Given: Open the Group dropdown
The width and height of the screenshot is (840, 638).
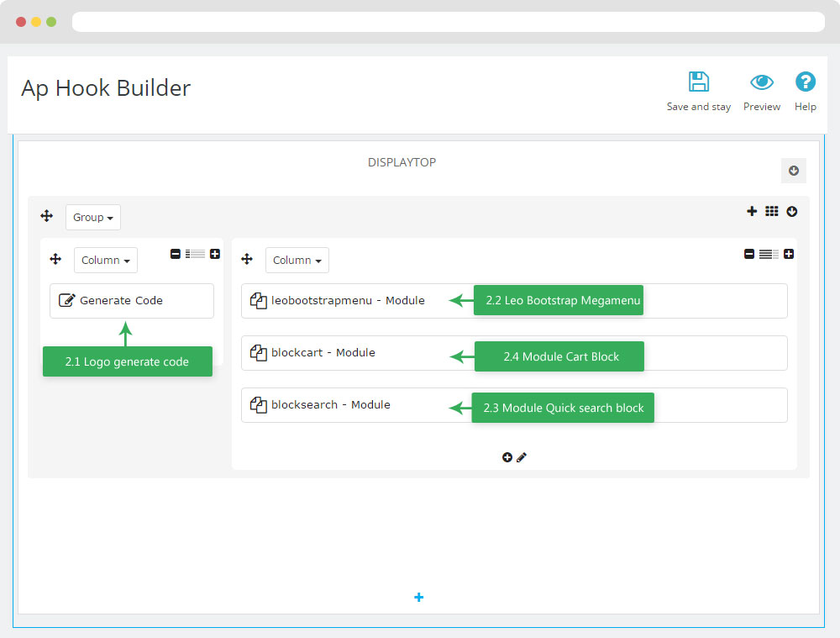Looking at the screenshot, I should (93, 217).
